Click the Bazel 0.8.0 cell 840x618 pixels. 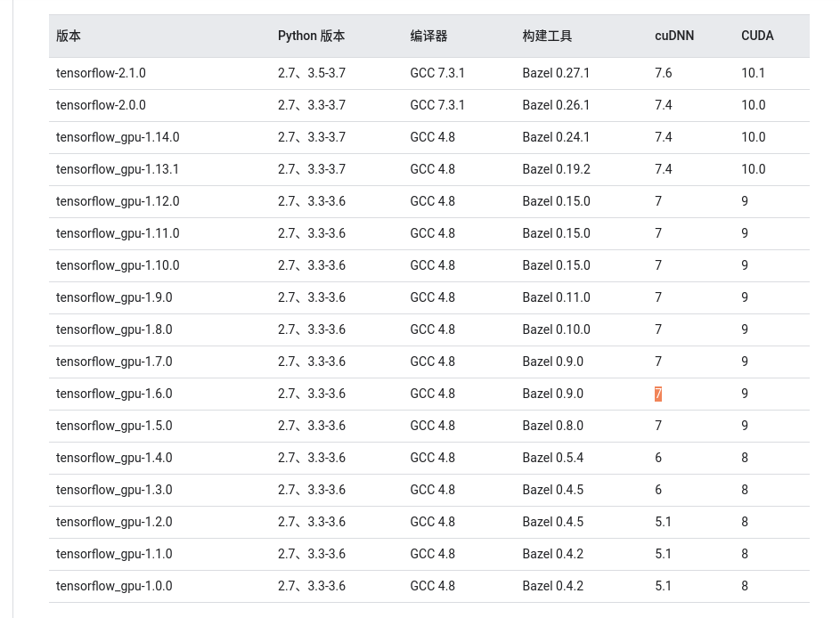point(552,426)
